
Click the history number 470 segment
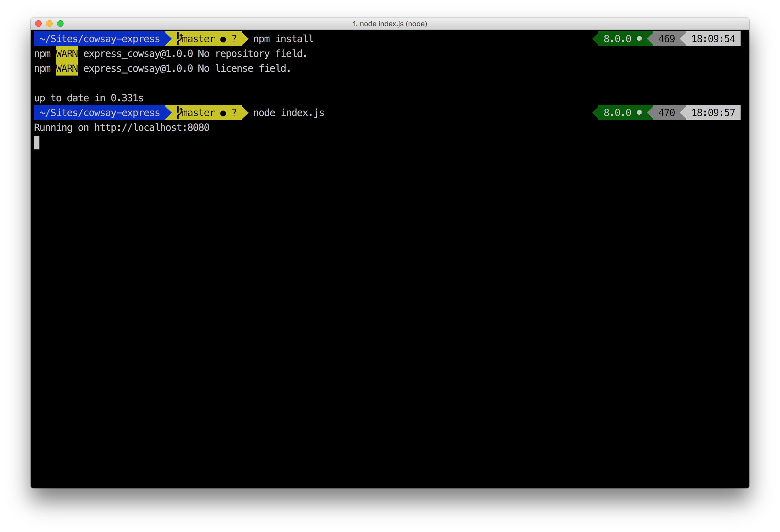click(666, 112)
